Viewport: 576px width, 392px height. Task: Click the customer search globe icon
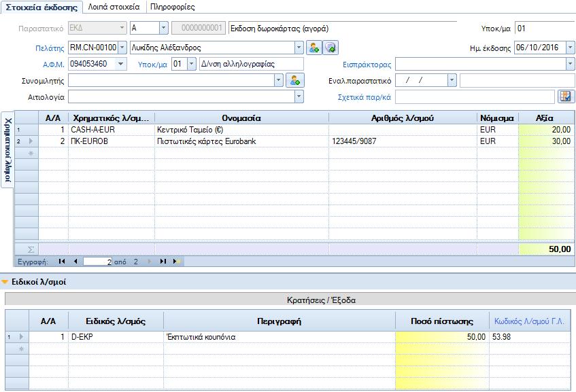[x=331, y=48]
